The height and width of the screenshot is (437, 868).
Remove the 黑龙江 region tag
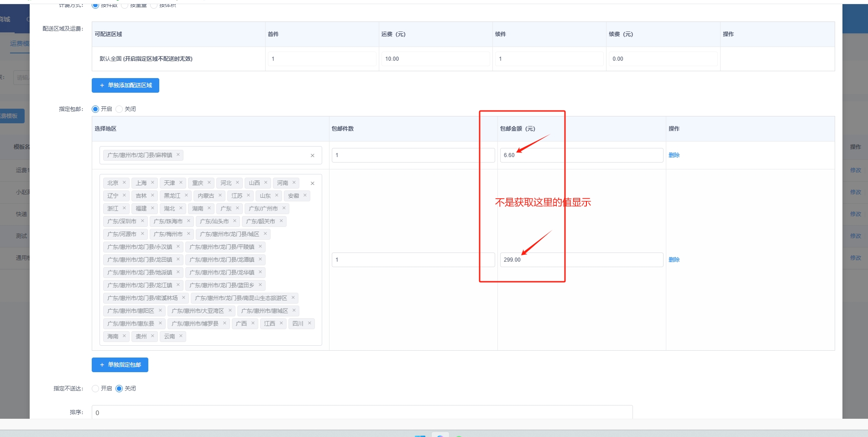pos(186,195)
